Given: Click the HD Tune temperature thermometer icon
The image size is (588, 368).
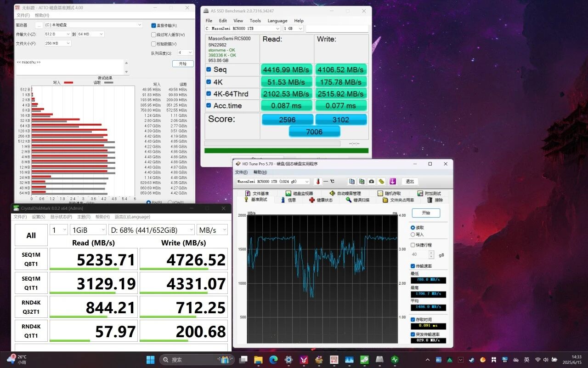Looking at the screenshot, I should pyautogui.click(x=317, y=181).
